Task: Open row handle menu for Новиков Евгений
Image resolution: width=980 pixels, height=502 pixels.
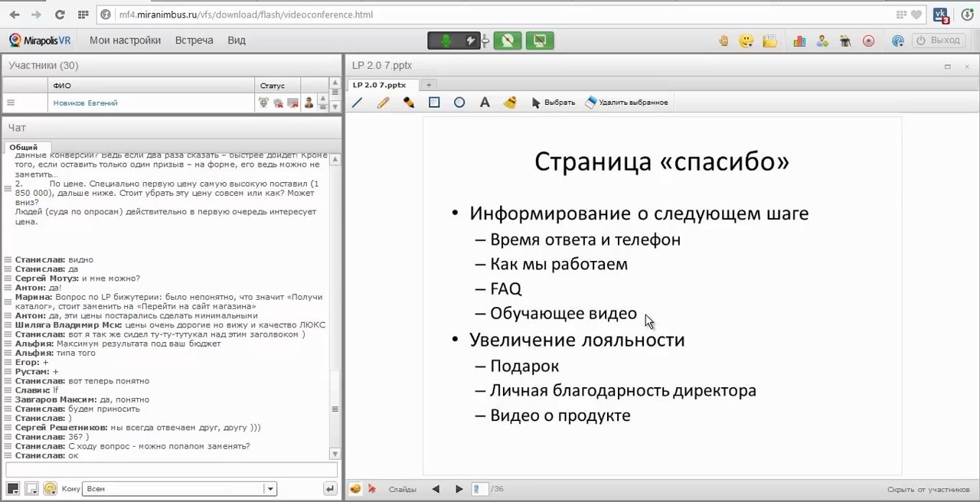Action: pyautogui.click(x=11, y=103)
